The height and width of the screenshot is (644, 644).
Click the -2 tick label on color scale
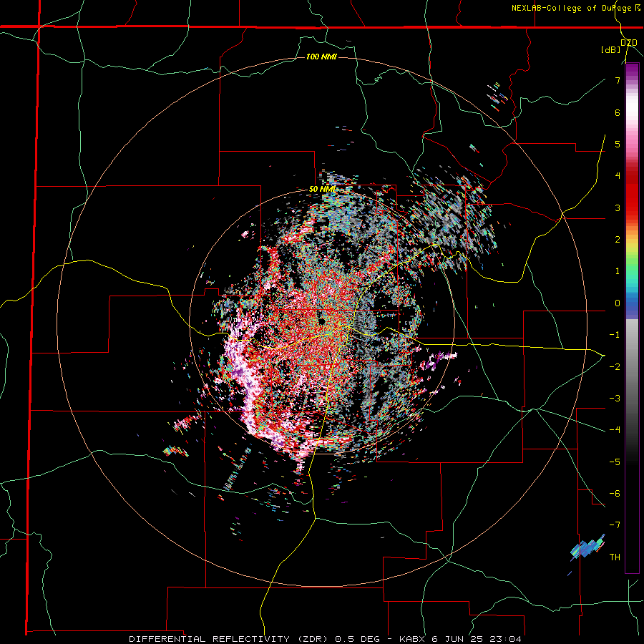tap(615, 367)
